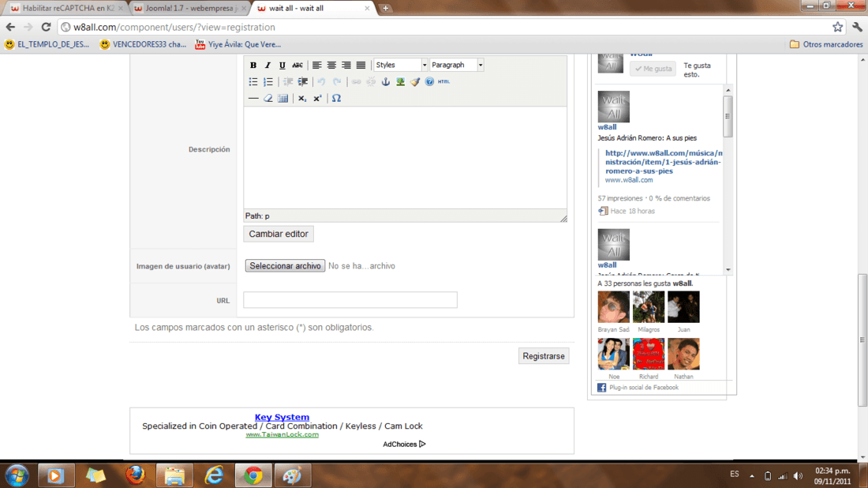Click the Me gusta button

tap(653, 69)
